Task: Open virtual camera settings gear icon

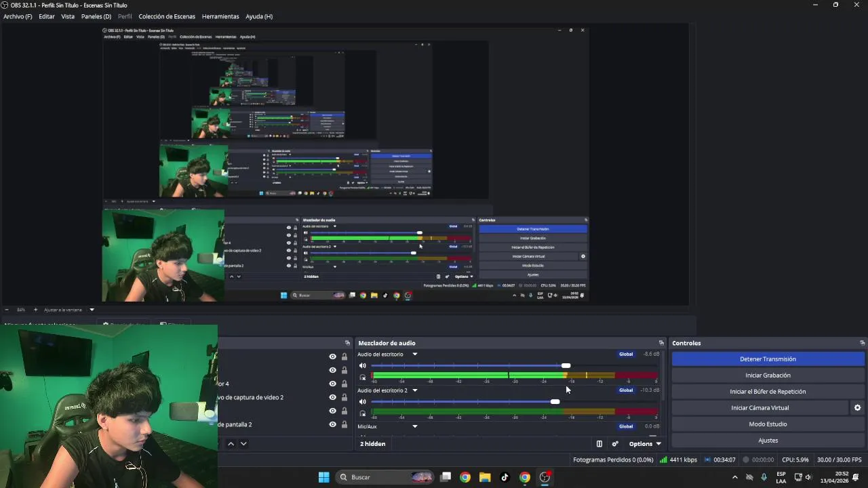Action: click(857, 408)
